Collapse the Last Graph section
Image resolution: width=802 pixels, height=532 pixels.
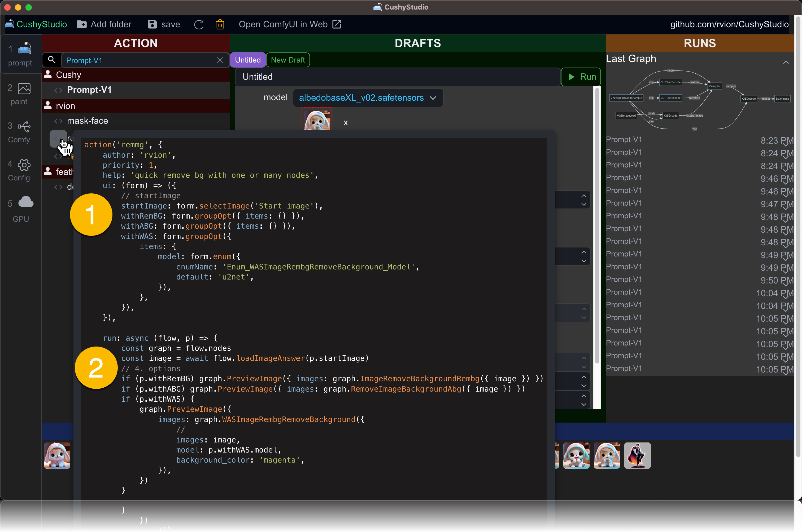tap(786, 62)
